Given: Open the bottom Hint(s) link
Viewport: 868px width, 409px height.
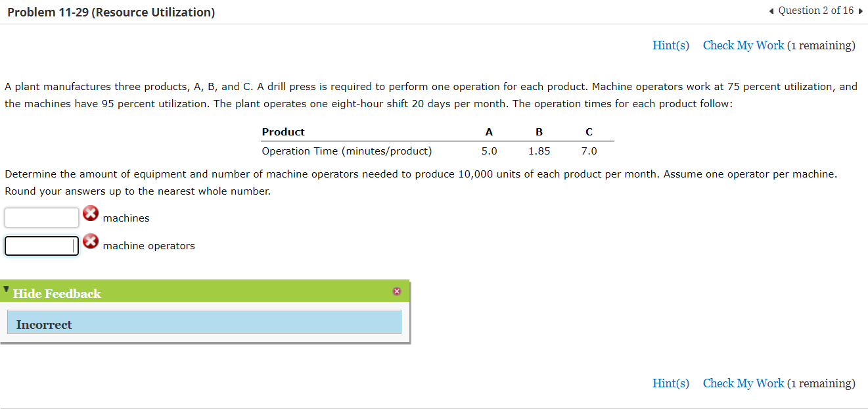Looking at the screenshot, I should pos(670,383).
